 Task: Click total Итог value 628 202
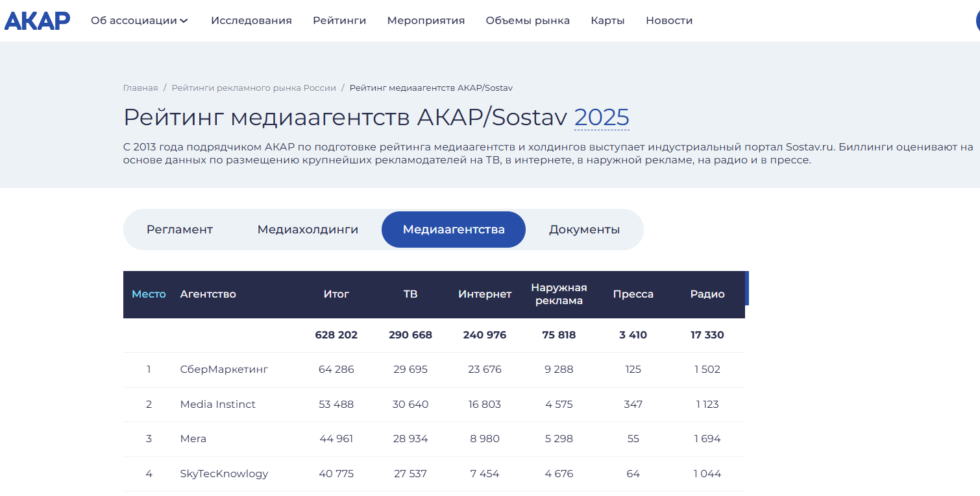(x=336, y=335)
